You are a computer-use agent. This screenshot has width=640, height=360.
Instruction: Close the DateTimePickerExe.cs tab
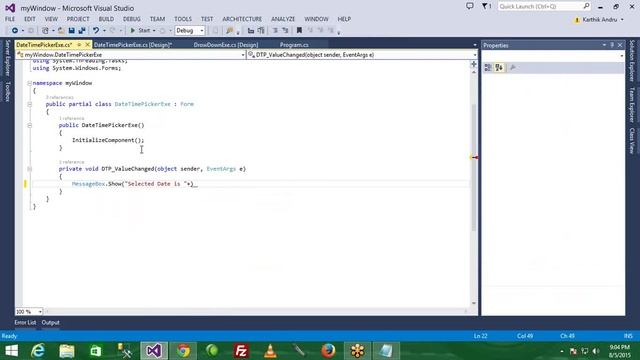click(x=87, y=45)
